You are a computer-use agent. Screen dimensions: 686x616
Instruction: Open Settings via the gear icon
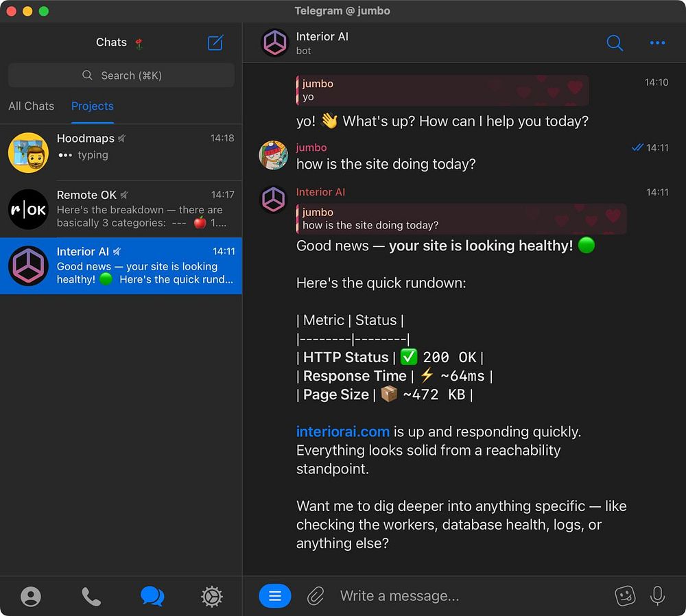click(212, 596)
